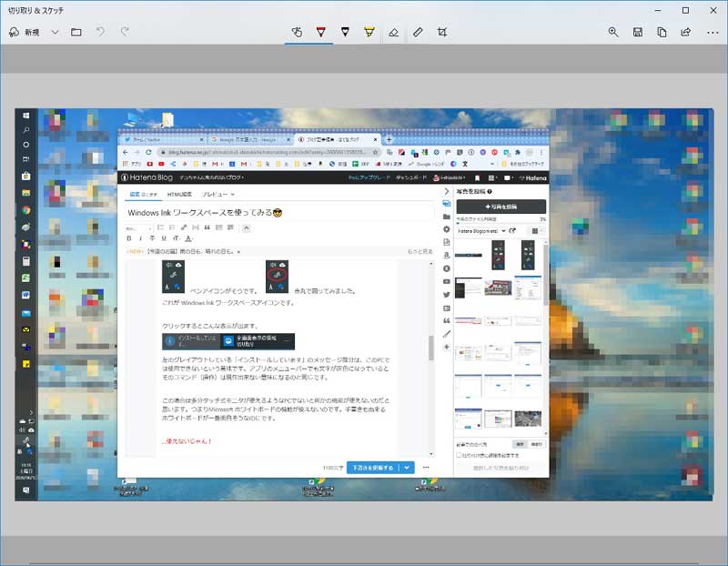Maximize the Snip & Sketch window

point(686,10)
